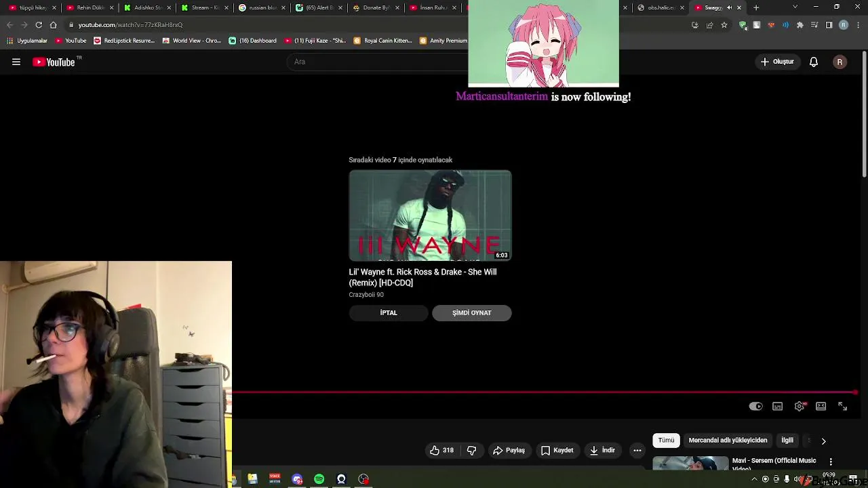Like the video with 318 likes
This screenshot has height=488, width=868.
pos(441,450)
